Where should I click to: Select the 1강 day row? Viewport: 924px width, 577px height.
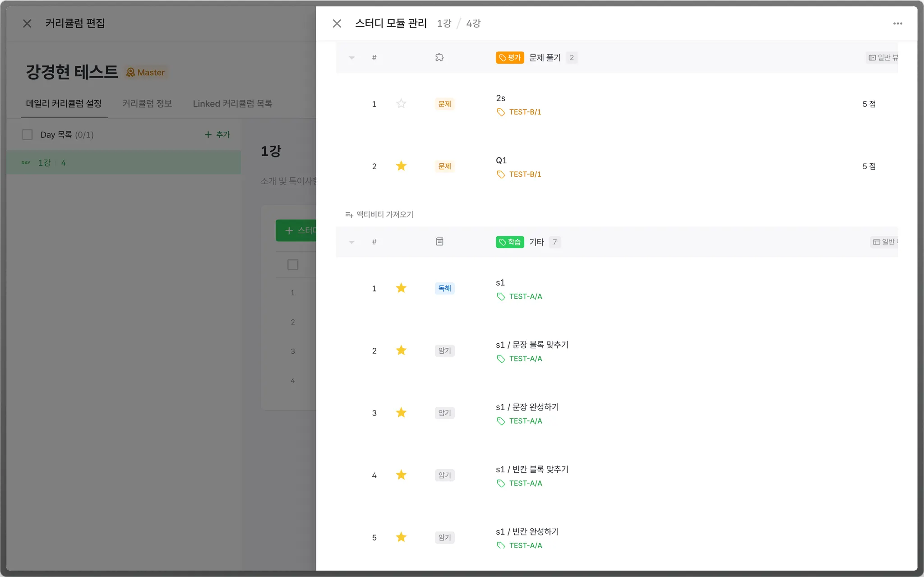pyautogui.click(x=123, y=162)
